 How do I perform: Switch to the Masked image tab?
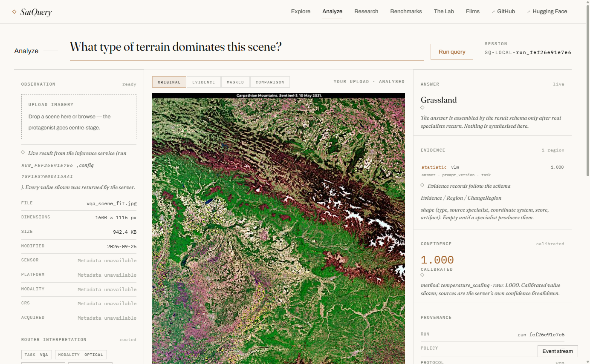point(235,82)
